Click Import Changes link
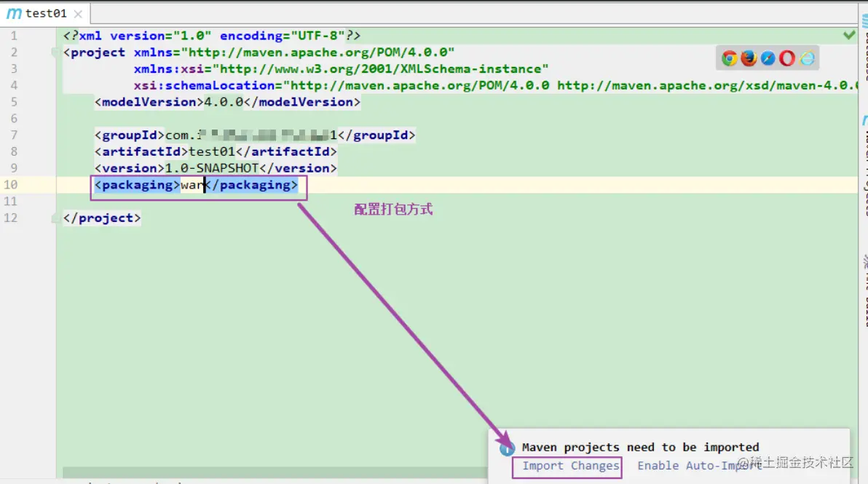Screen dimensions: 868x484 coord(571,466)
